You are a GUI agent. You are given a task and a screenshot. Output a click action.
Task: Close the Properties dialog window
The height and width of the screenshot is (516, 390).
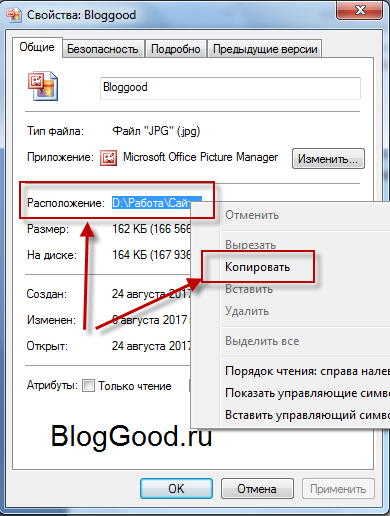[x=359, y=10]
